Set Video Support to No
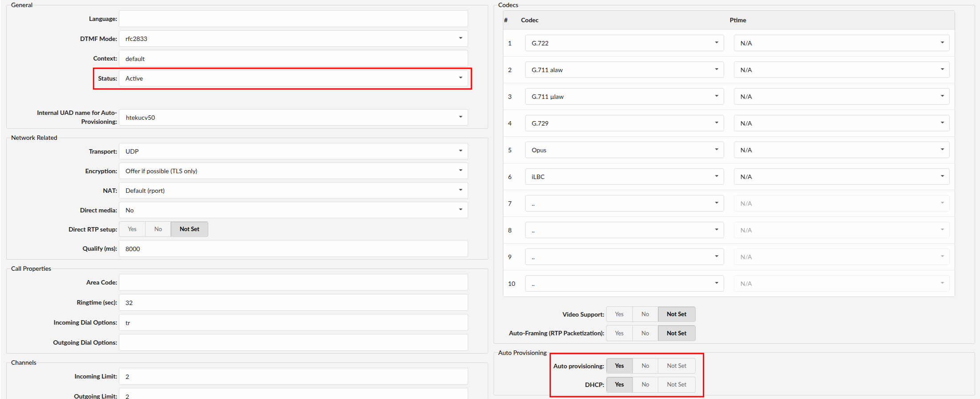Viewport: 980px width, 399px height. coord(645,314)
